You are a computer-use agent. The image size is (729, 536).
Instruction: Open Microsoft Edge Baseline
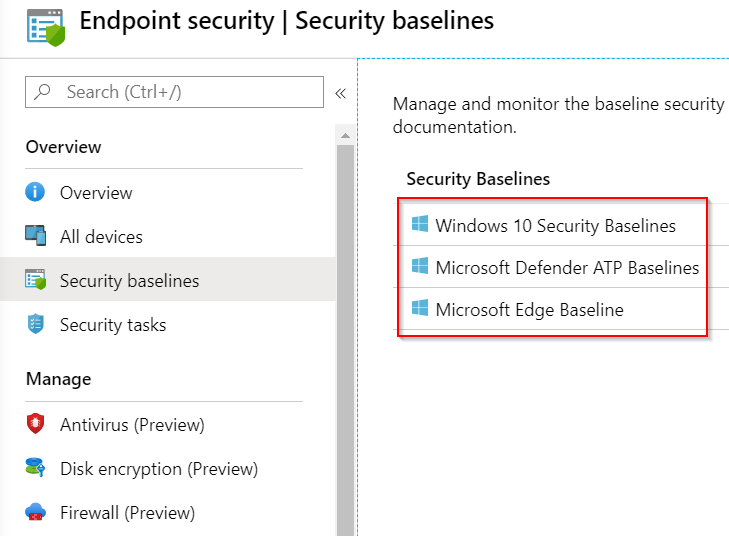coord(530,310)
